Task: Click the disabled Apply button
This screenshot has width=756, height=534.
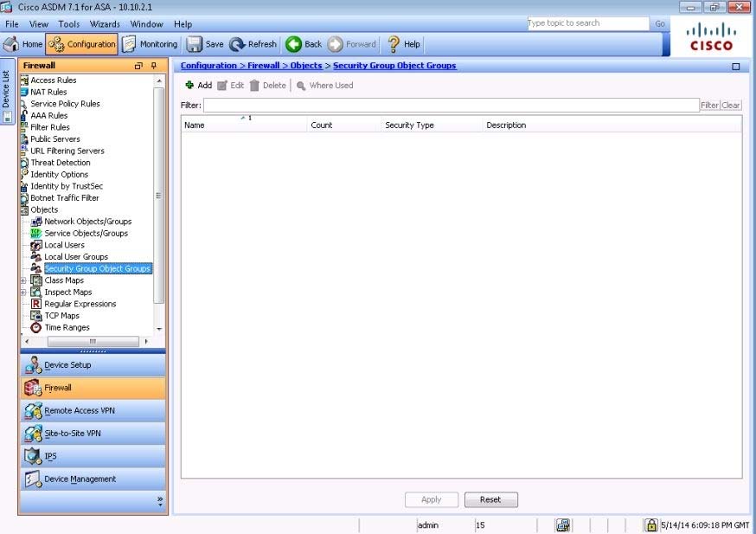Action: point(431,499)
